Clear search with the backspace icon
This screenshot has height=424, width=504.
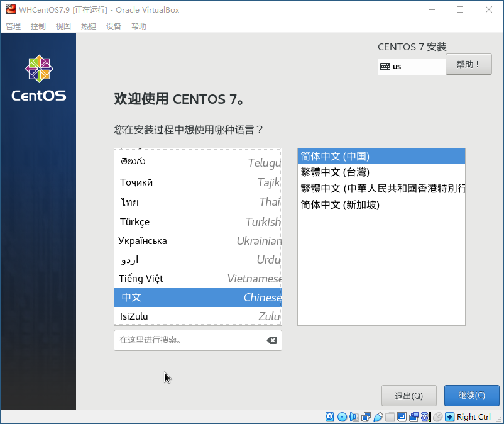(x=271, y=340)
